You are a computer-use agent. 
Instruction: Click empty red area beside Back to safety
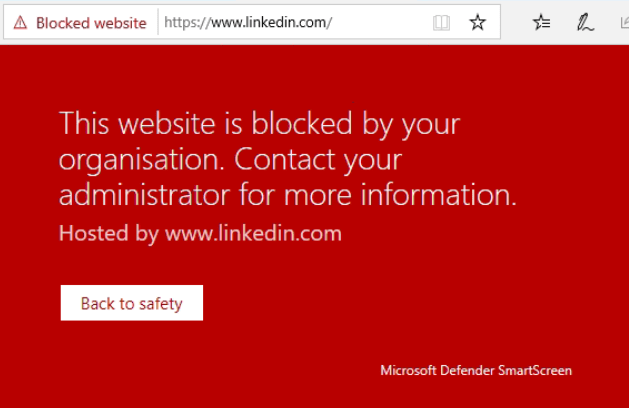[361, 303]
